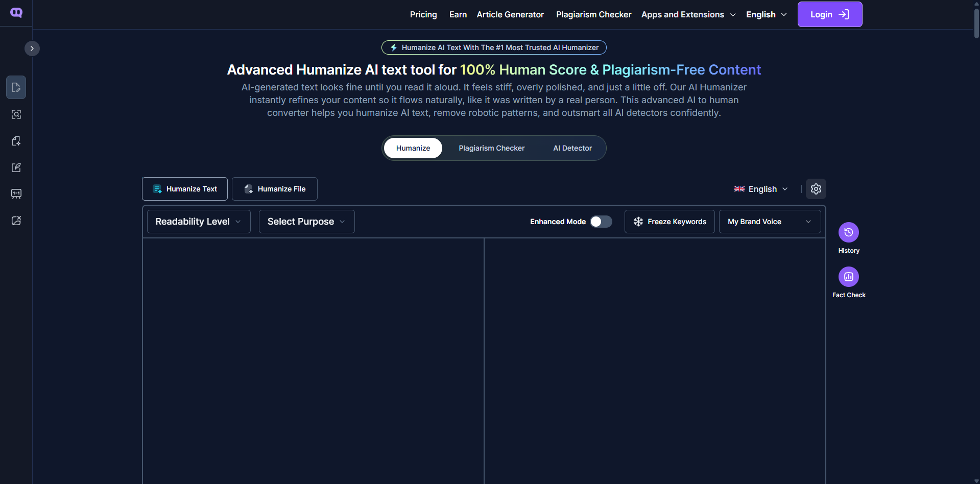This screenshot has width=980, height=484.
Task: Switch to the AI Detector tab
Action: (572, 148)
